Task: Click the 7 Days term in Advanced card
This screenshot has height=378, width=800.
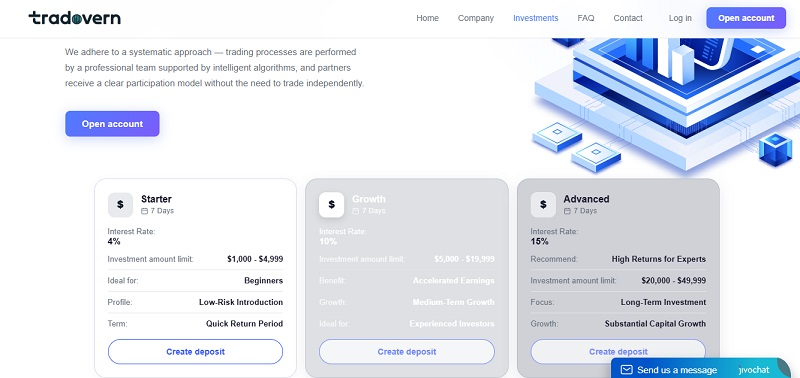Action: click(x=585, y=211)
